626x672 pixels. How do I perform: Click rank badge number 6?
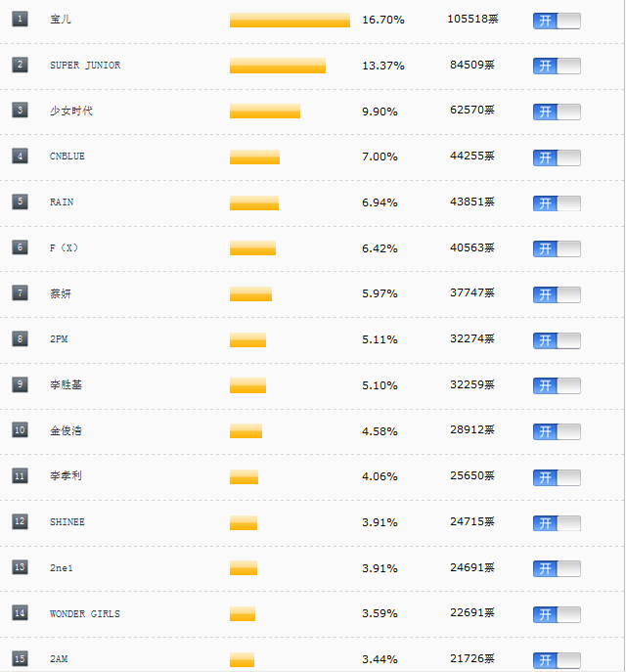tap(20, 247)
